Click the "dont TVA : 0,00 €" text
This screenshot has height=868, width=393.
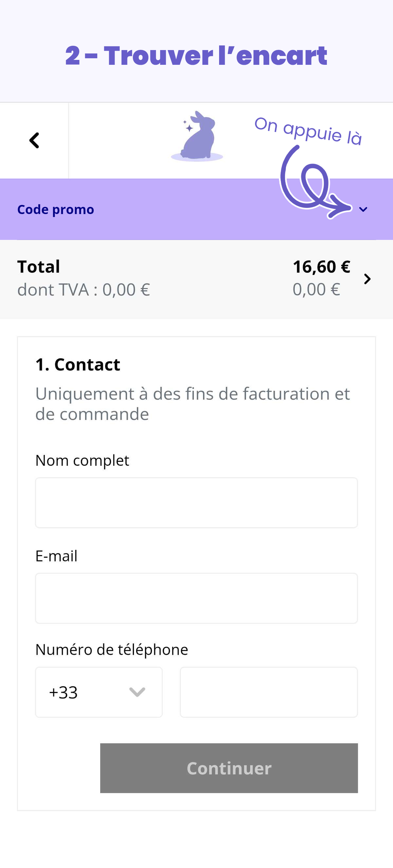click(x=84, y=290)
